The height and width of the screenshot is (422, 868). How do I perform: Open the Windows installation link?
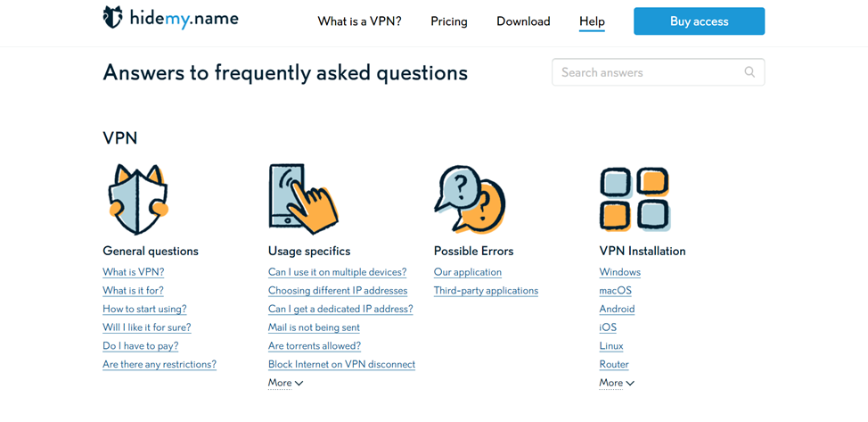click(620, 272)
